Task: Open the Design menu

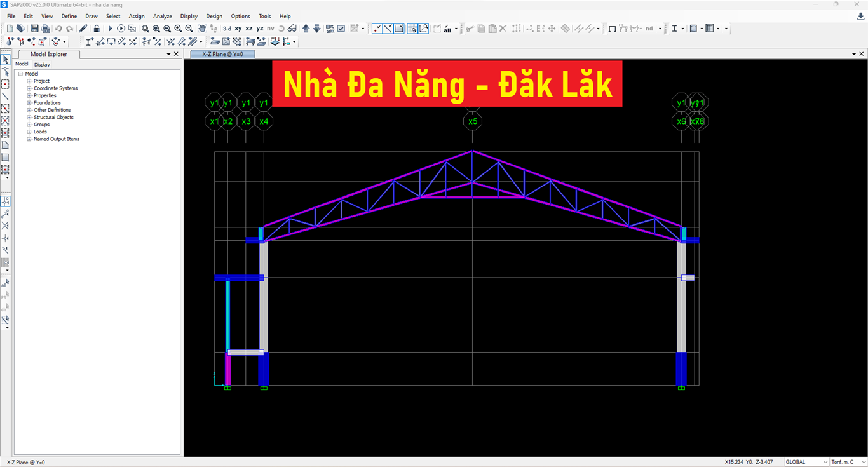Action: (214, 16)
